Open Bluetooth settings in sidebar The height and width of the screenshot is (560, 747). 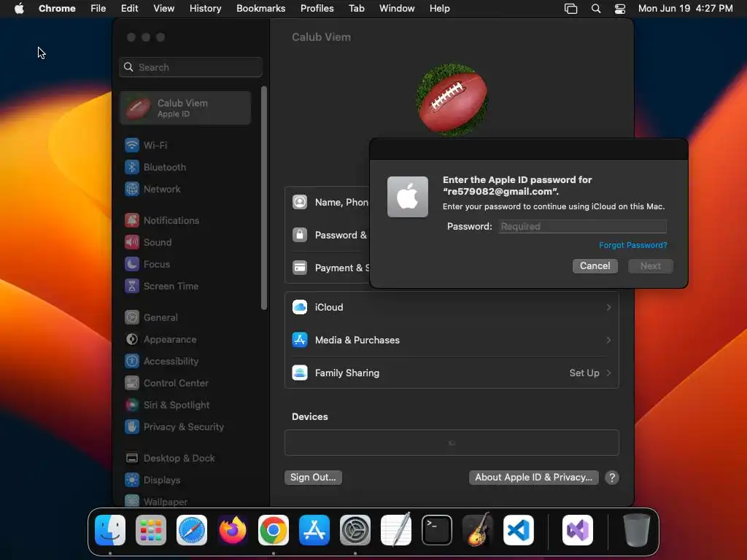coord(155,167)
